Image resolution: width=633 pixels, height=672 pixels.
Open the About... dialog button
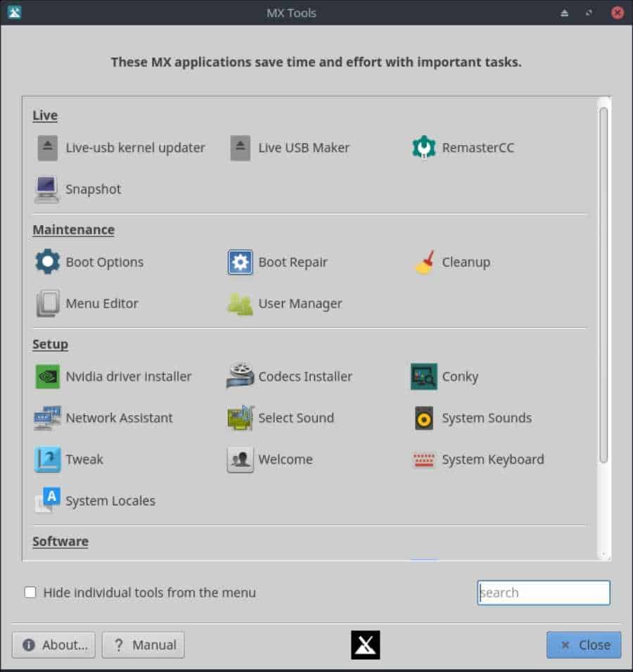point(53,645)
